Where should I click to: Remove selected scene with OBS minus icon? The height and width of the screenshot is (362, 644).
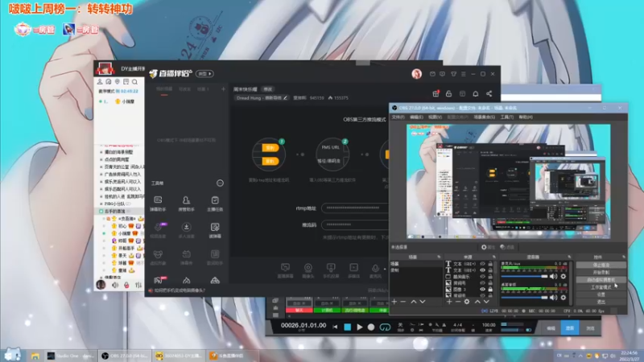click(x=403, y=302)
